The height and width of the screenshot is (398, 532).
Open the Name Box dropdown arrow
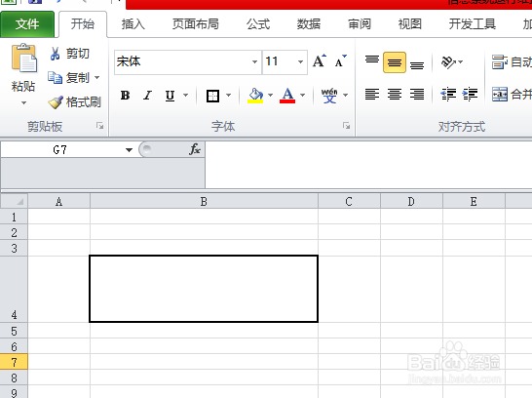[129, 150]
